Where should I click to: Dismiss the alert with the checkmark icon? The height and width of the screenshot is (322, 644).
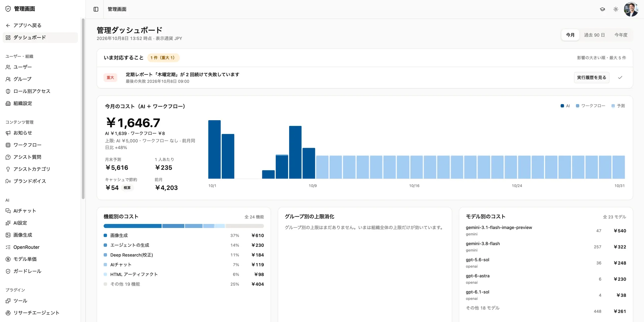click(620, 78)
